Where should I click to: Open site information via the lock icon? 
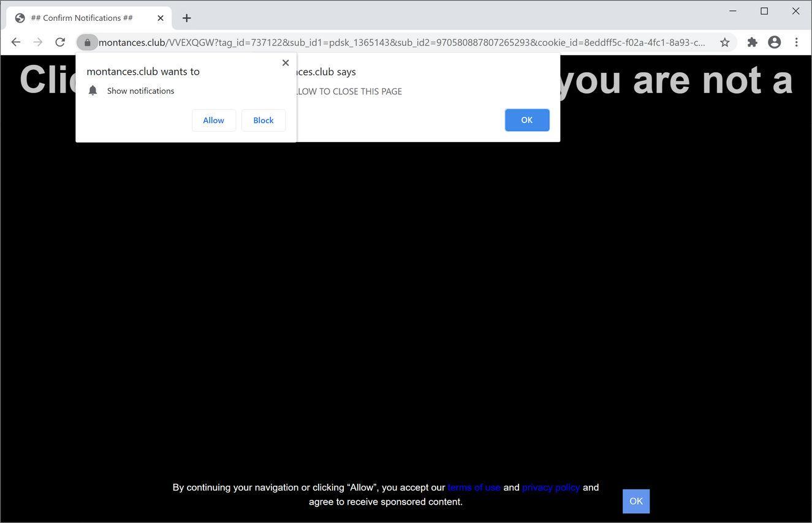(x=87, y=42)
